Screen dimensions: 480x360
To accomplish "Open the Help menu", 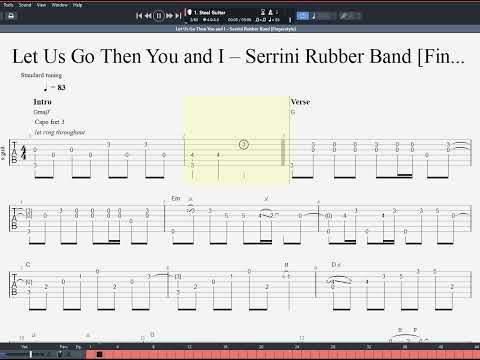I will pyautogui.click(x=78, y=5).
